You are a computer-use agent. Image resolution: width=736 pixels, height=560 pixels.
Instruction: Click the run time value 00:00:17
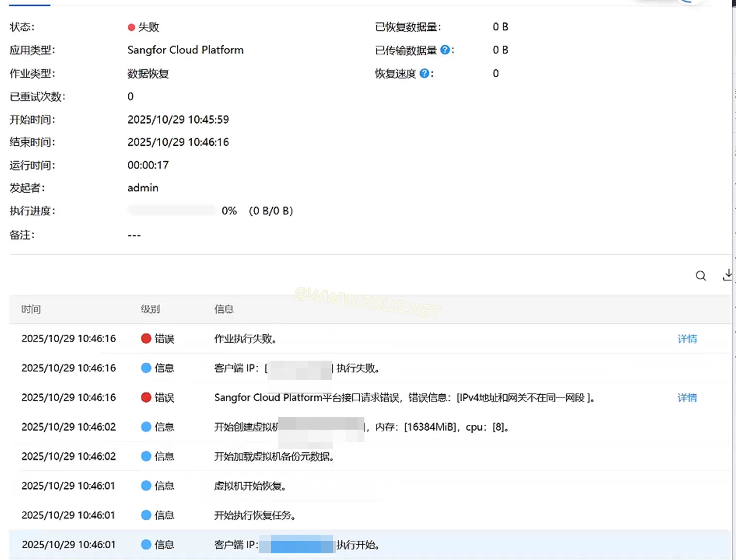pyautogui.click(x=148, y=165)
